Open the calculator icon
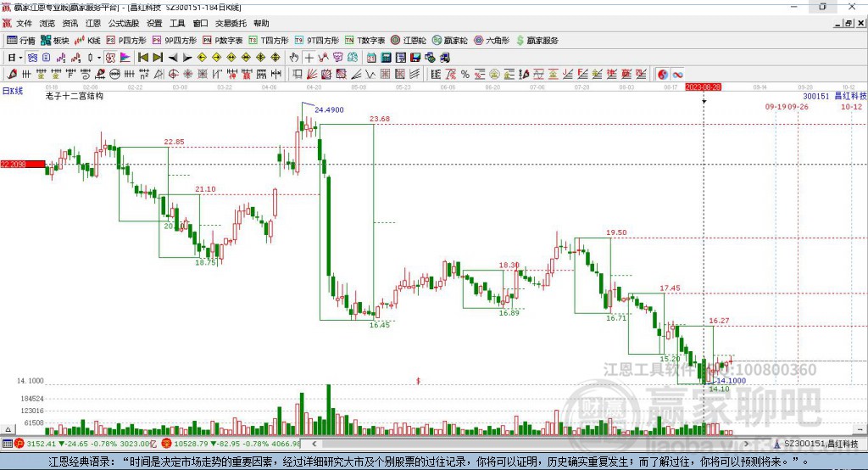868x470 pixels. pos(386,57)
